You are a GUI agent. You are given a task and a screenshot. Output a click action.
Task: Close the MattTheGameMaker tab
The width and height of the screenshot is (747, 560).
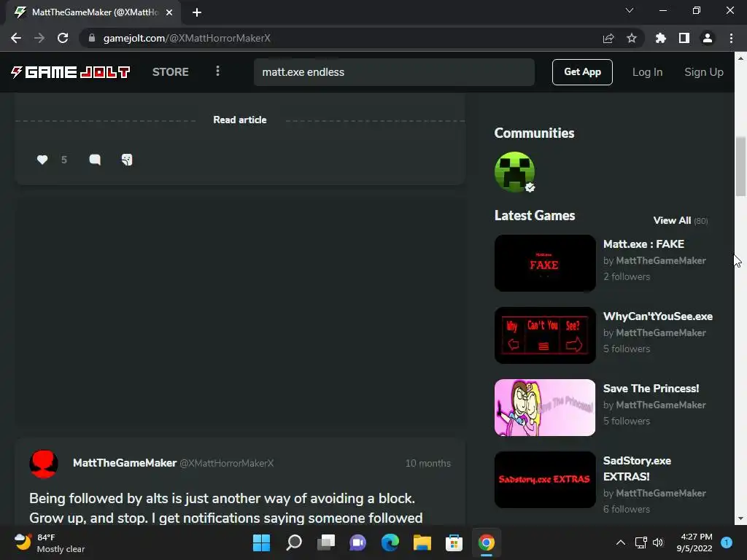(169, 12)
